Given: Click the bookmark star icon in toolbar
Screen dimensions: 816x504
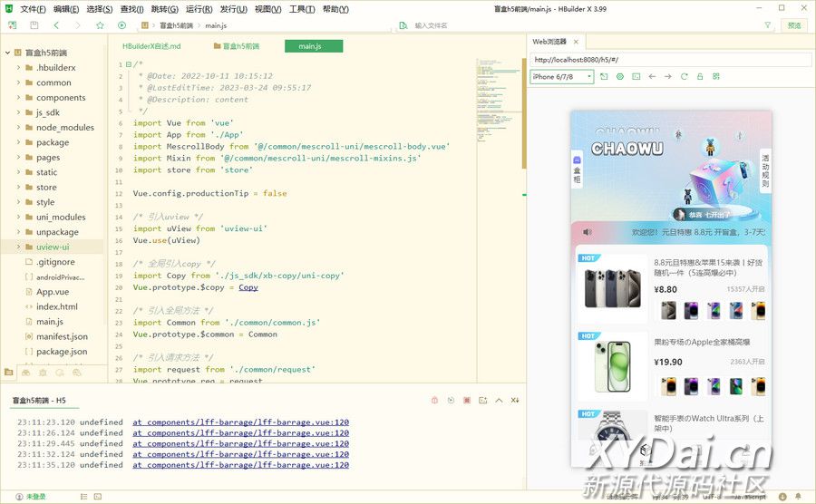Looking at the screenshot, I should [100, 25].
